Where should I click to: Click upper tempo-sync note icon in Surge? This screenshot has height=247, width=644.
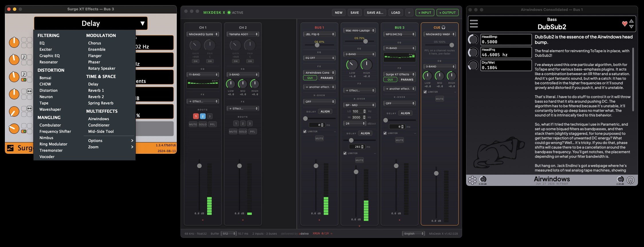point(24,57)
